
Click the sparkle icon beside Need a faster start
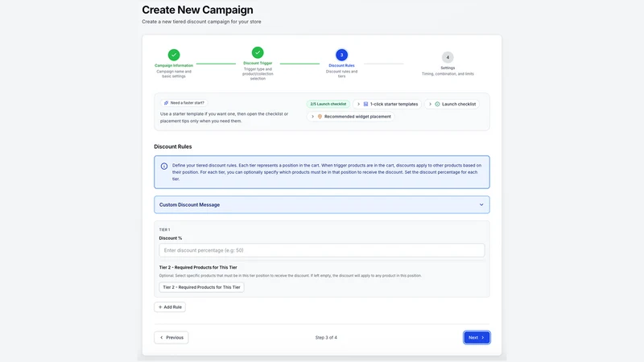166,103
